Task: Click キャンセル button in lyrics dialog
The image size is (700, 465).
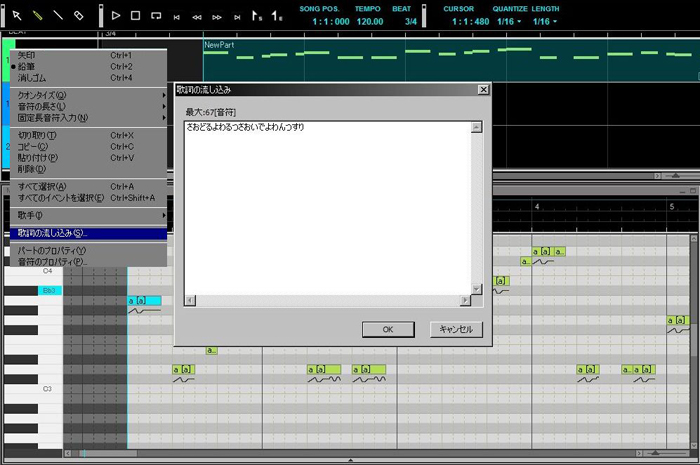Action: click(456, 329)
